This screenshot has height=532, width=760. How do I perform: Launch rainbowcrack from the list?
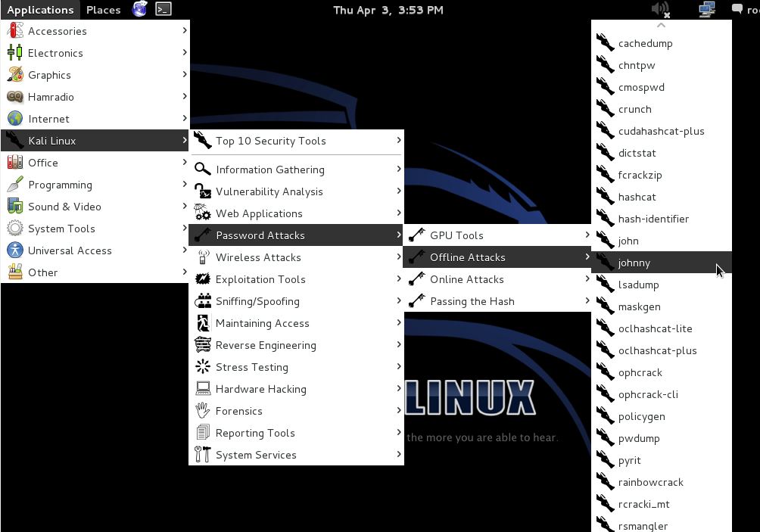pyautogui.click(x=662, y=481)
